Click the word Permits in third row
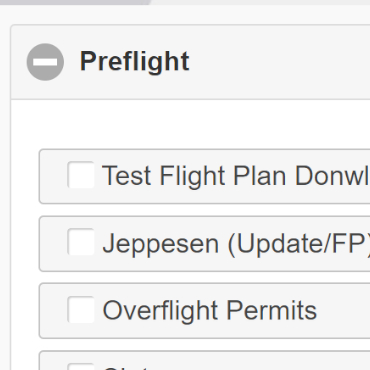 pos(272,310)
